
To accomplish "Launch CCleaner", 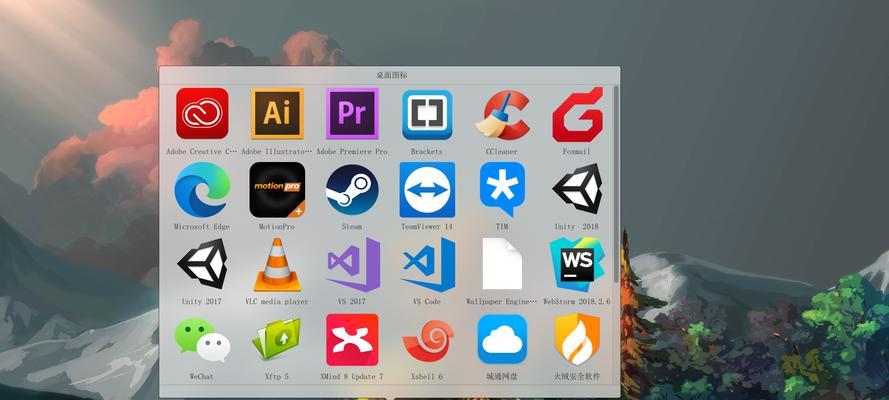I will (x=502, y=115).
